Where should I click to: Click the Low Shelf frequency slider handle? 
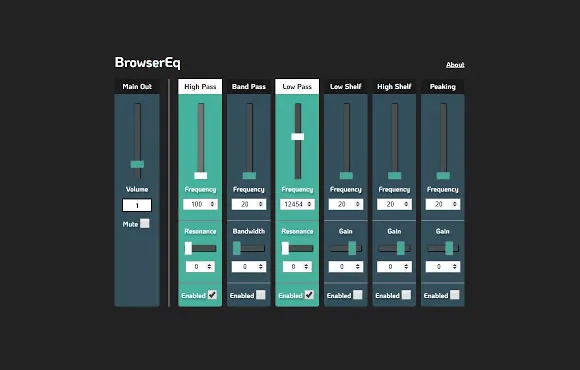click(x=346, y=175)
